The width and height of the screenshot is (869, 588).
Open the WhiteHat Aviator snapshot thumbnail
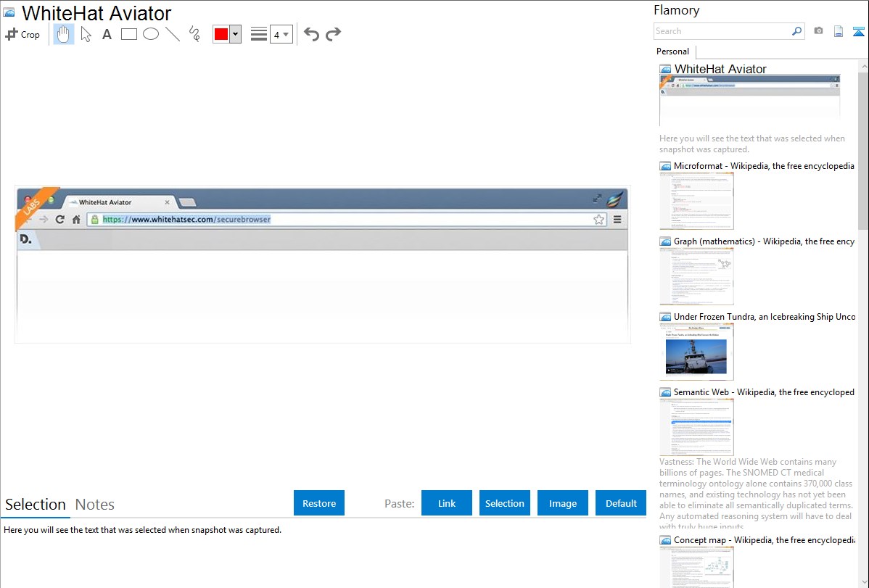pos(750,100)
